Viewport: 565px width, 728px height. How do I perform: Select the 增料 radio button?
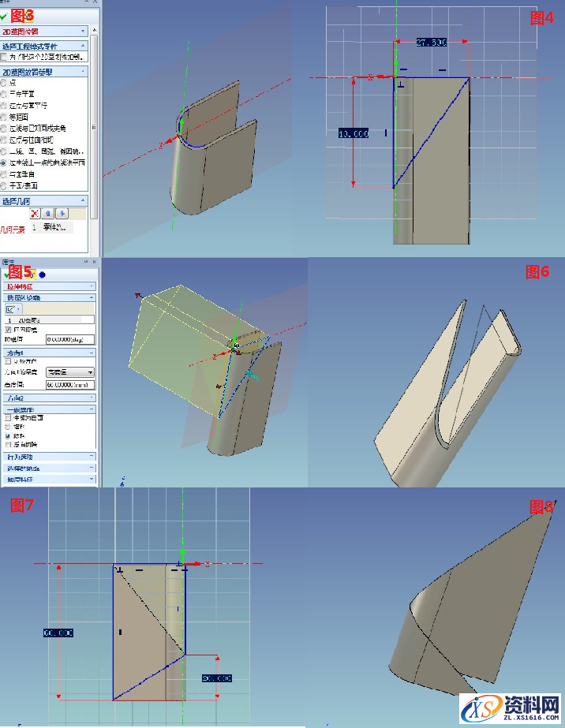[x=8, y=426]
